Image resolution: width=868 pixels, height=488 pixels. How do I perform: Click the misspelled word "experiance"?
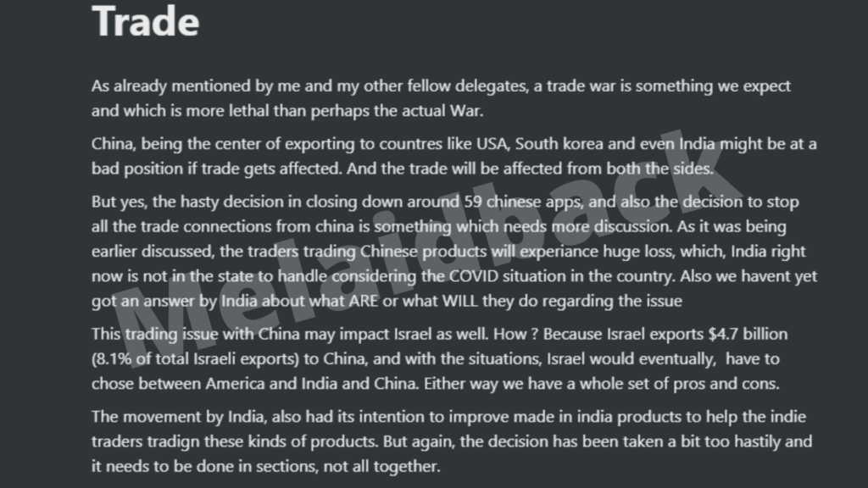559,252
